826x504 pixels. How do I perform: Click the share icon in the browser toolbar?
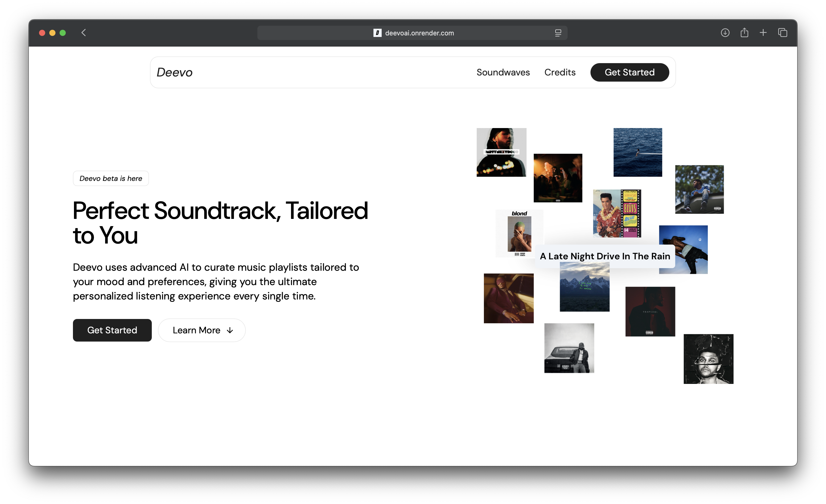pos(744,33)
